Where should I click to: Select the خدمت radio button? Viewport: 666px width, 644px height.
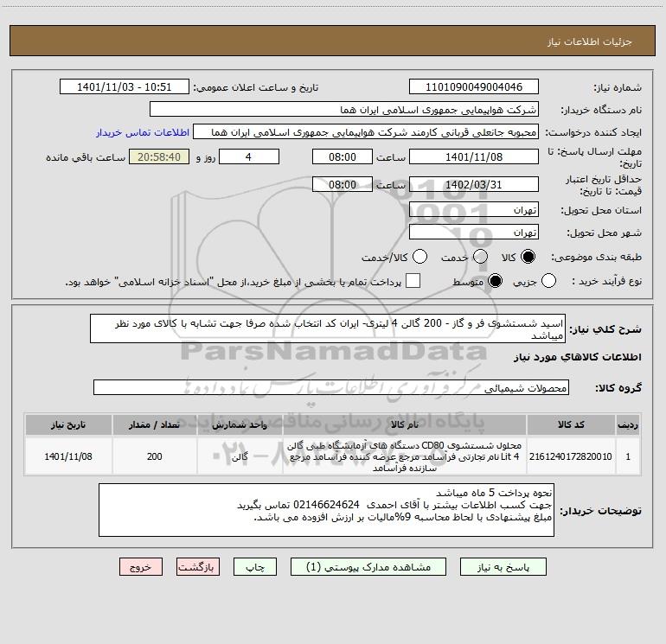pyautogui.click(x=480, y=257)
